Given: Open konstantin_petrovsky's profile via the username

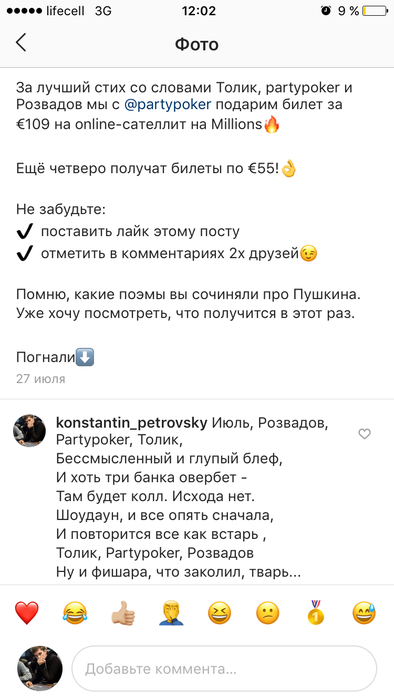Looking at the screenshot, I should pos(132,423).
